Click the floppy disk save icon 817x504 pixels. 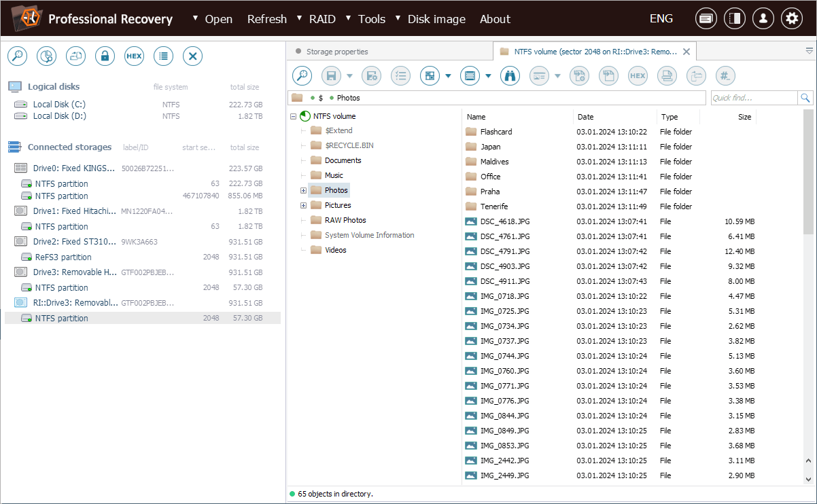pyautogui.click(x=331, y=76)
